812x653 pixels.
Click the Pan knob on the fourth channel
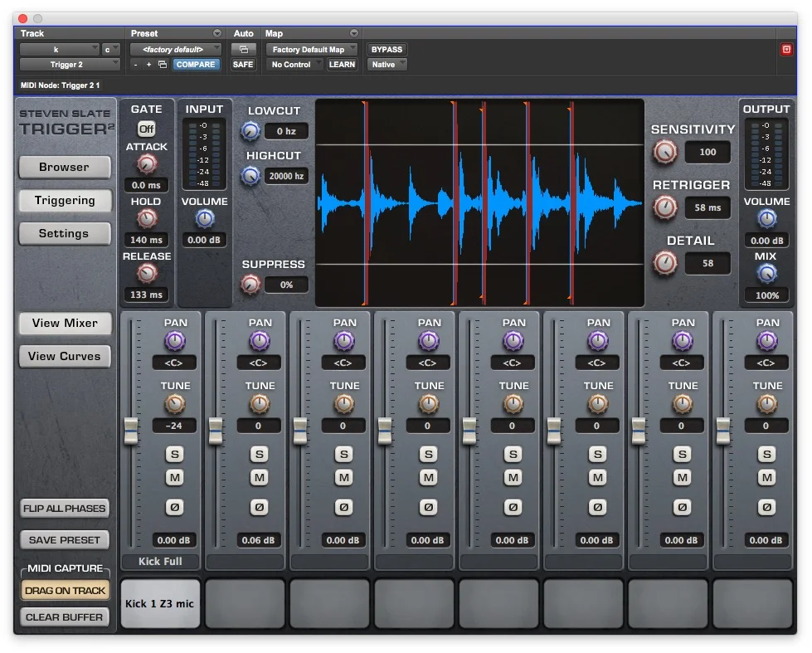(x=429, y=341)
